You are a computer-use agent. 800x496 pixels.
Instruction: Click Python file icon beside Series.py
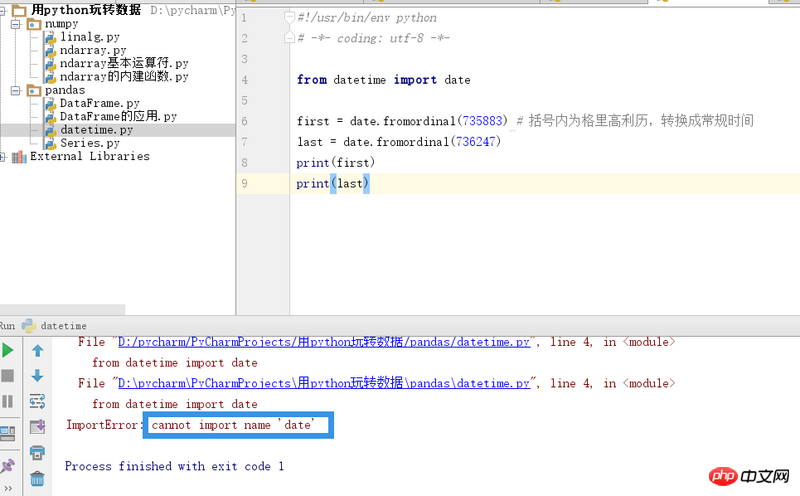coord(51,143)
